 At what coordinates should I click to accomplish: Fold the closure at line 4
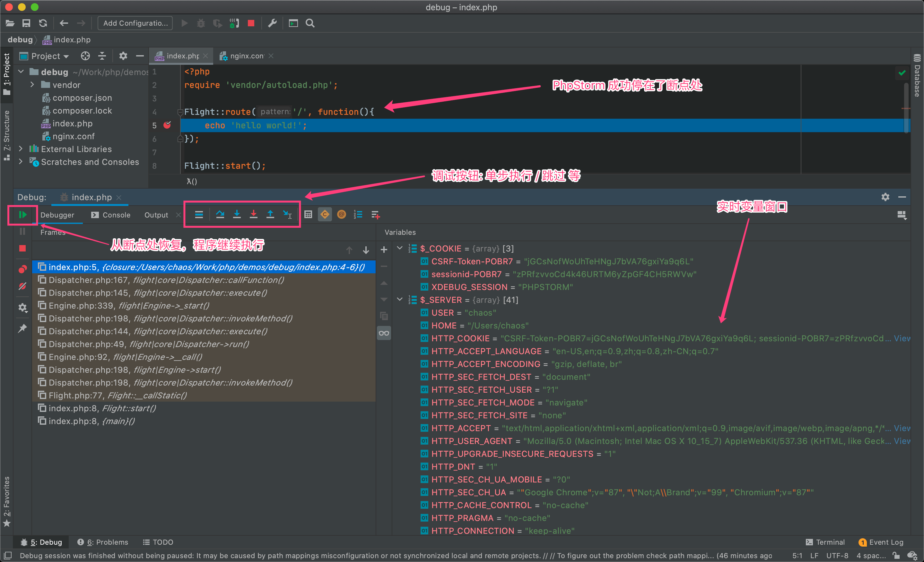click(180, 112)
